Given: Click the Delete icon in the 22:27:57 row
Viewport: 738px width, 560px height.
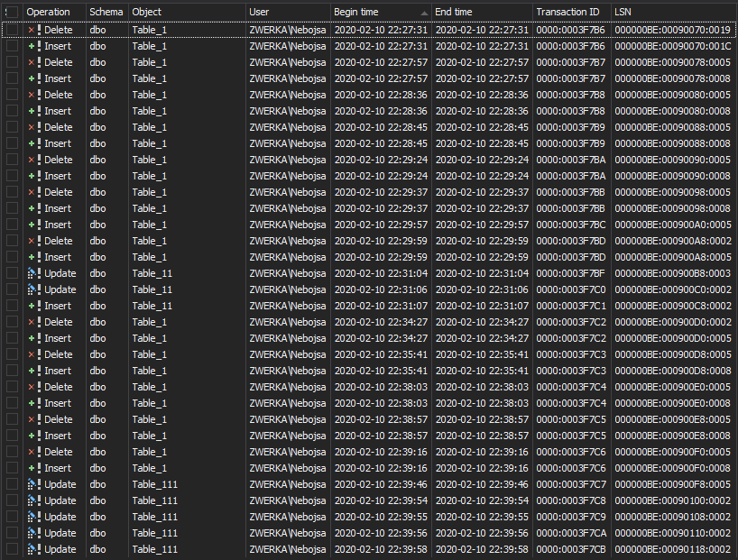Looking at the screenshot, I should (32, 62).
